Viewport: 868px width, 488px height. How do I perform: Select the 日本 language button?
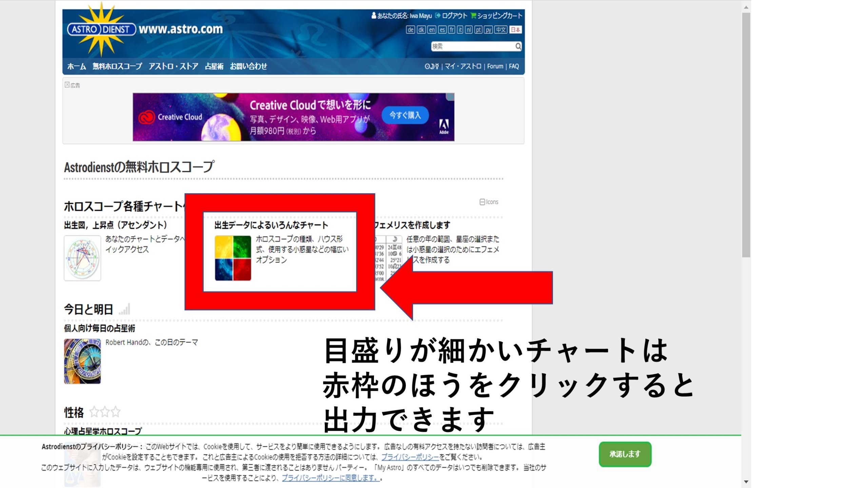515,30
